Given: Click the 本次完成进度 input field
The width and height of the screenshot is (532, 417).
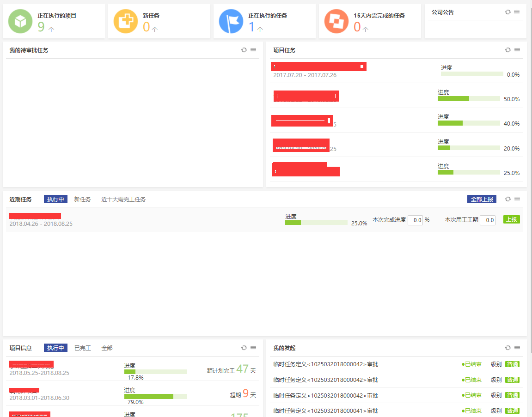Looking at the screenshot, I should click(x=415, y=220).
